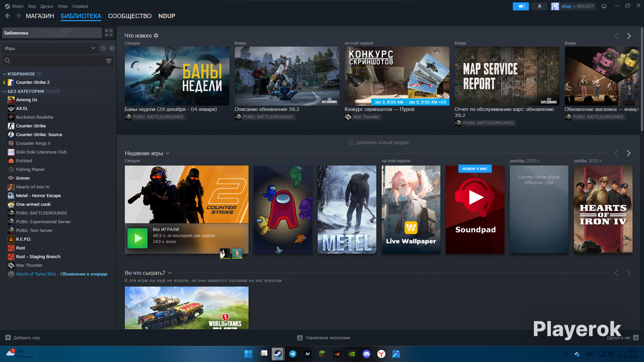Click War Thunder tag under screenshot contest news
This screenshot has width=644, height=362.
coord(363,117)
